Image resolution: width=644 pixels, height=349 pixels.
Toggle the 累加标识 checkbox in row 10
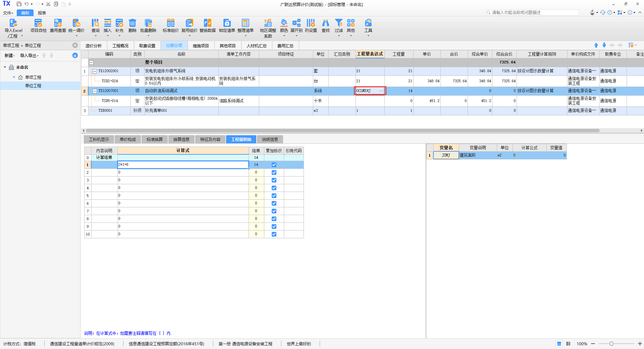pyautogui.click(x=274, y=234)
